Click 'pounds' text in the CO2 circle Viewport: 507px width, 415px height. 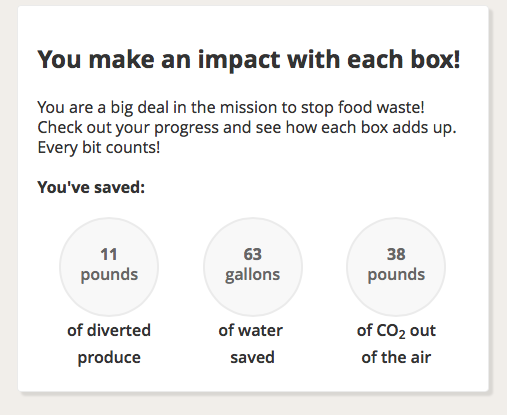point(396,275)
